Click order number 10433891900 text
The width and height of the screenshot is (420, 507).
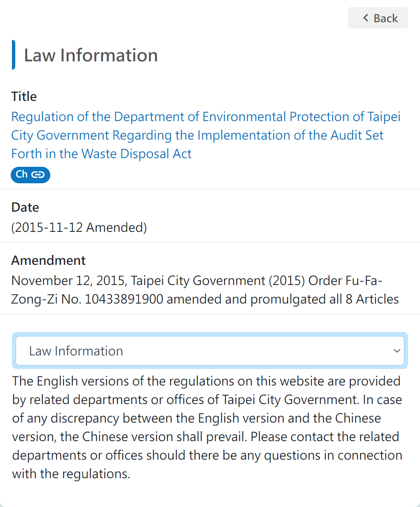[x=124, y=299]
